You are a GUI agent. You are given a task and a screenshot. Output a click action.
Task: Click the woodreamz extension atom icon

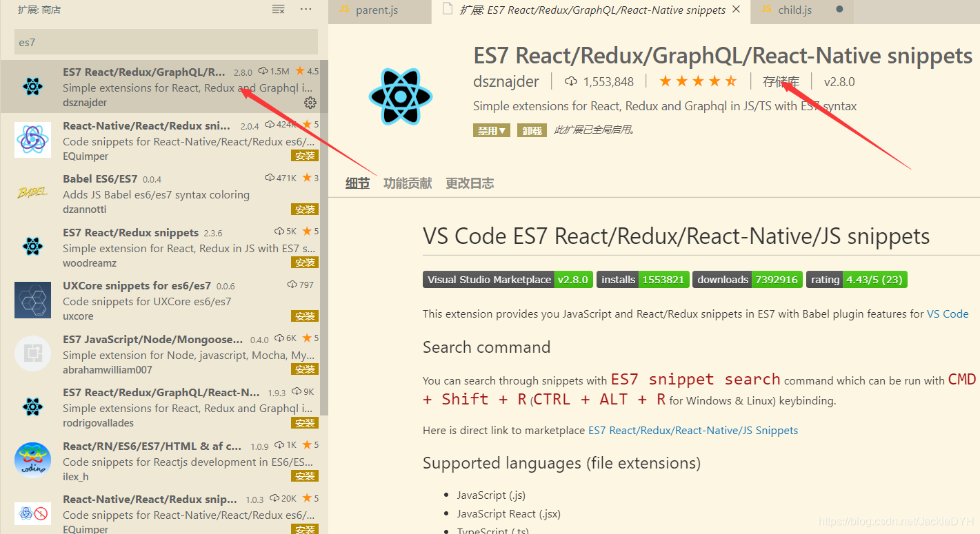pyautogui.click(x=32, y=247)
